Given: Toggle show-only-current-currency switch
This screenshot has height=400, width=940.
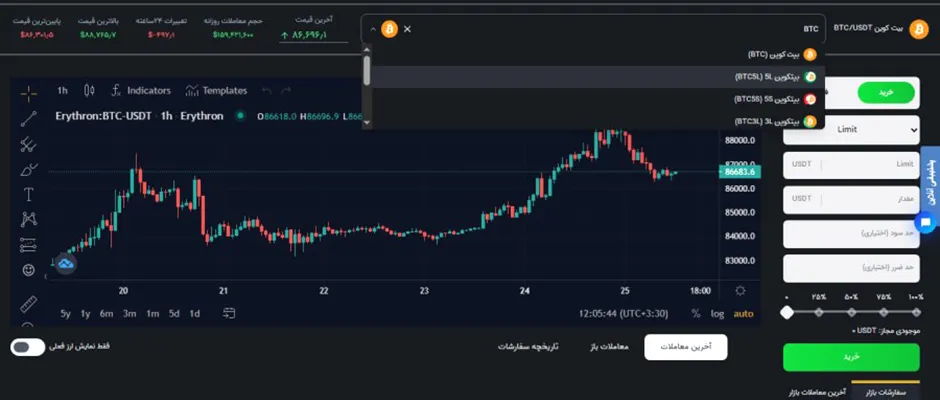Looking at the screenshot, I should (x=28, y=347).
